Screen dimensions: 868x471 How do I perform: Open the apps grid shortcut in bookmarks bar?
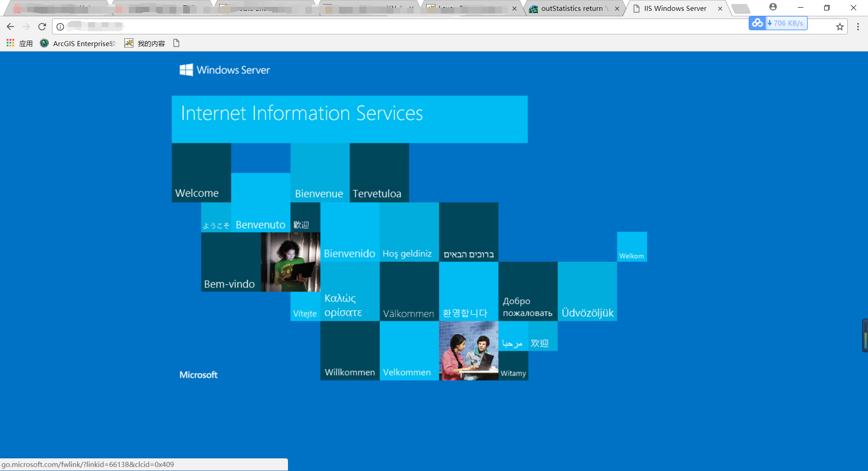coord(19,43)
